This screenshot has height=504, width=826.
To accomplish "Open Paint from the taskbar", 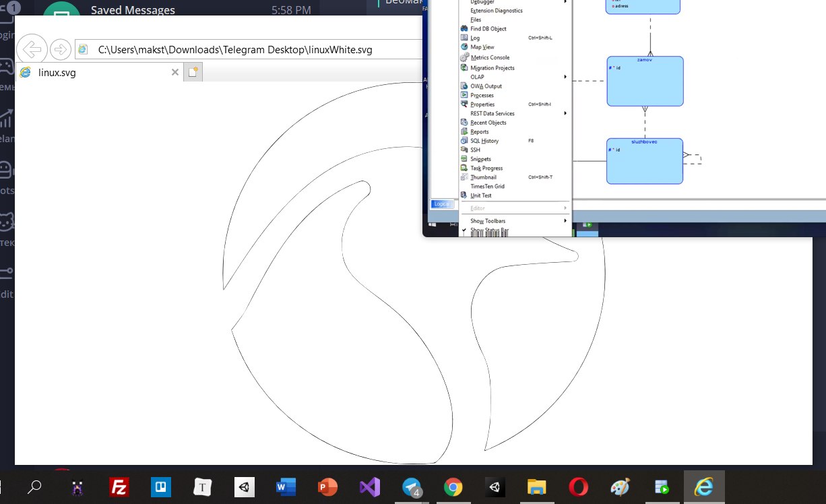I will [x=620, y=487].
